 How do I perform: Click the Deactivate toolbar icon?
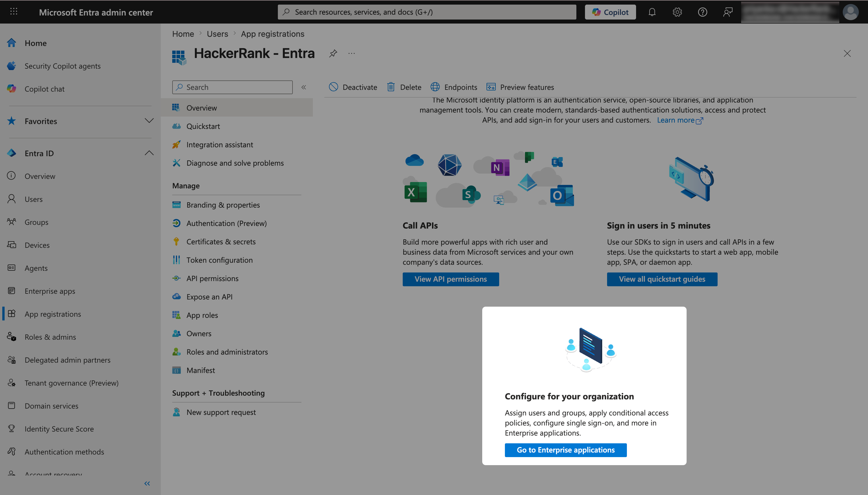point(334,87)
